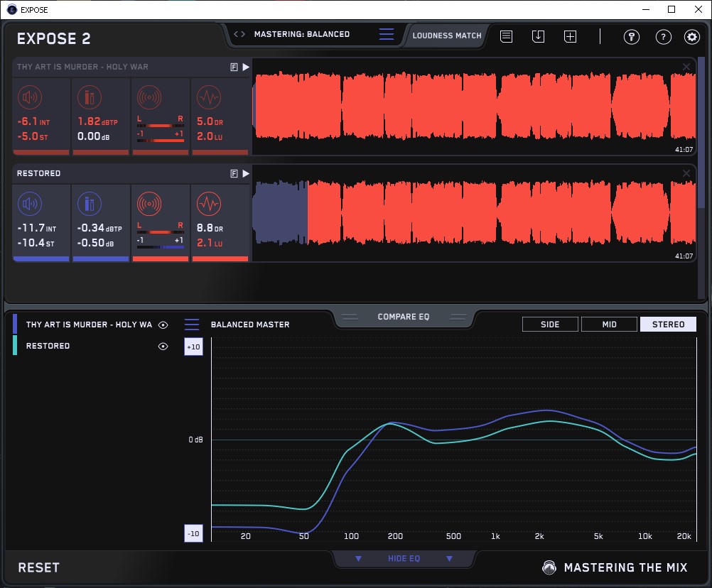Switch EQ view to Side
Image resolution: width=712 pixels, height=588 pixels.
(550, 325)
